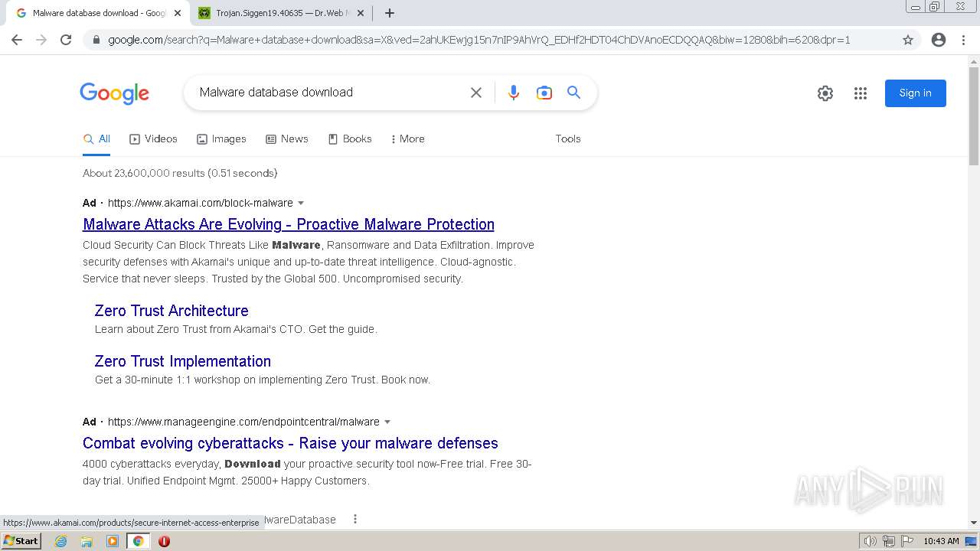Switch to Images results tab
Screen dimensions: 980x551
pos(221,139)
